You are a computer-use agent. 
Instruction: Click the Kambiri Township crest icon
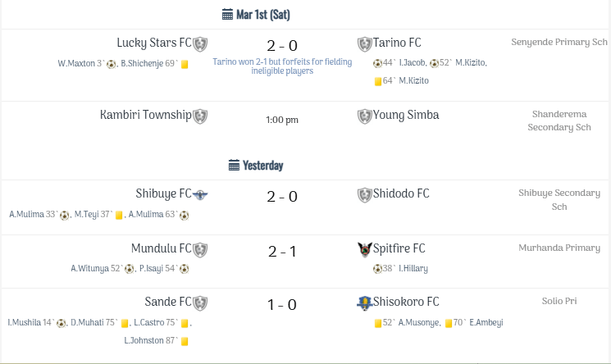[x=200, y=116]
